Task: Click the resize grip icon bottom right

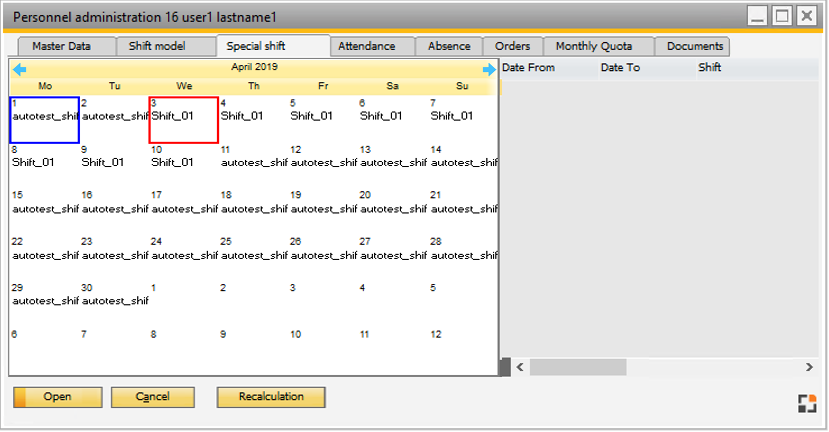Action: coord(806,403)
